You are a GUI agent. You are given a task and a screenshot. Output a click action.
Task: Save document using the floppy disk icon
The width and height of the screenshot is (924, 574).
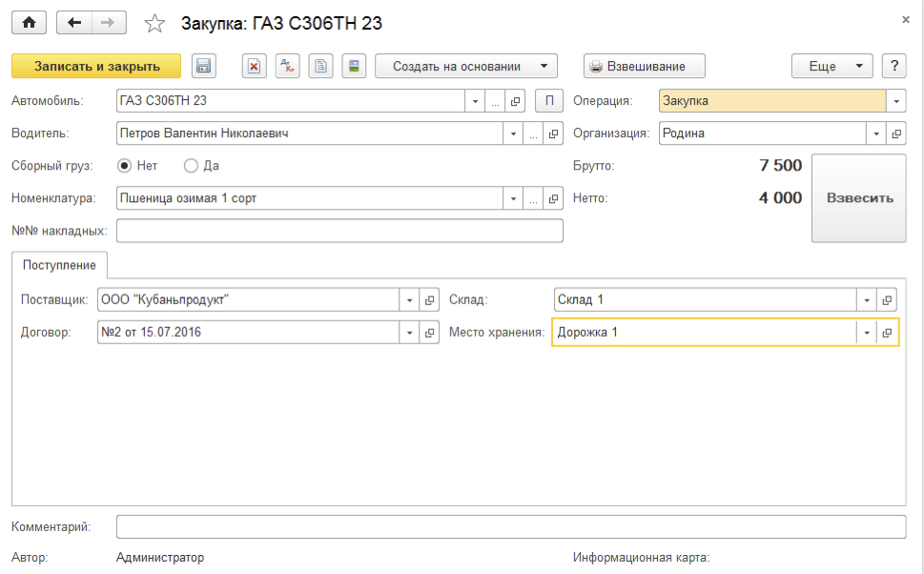203,66
